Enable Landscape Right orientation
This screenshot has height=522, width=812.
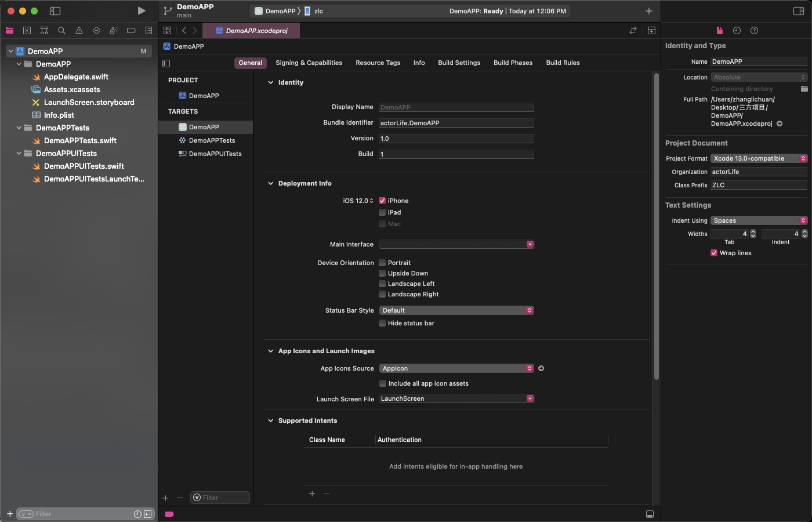pyautogui.click(x=382, y=294)
